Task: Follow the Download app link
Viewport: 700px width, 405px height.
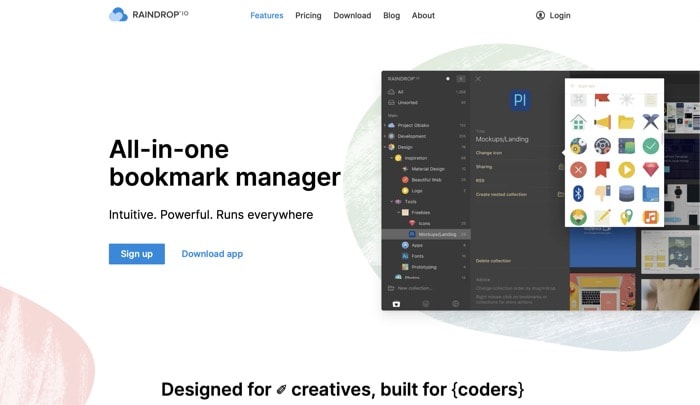Action: coord(212,254)
